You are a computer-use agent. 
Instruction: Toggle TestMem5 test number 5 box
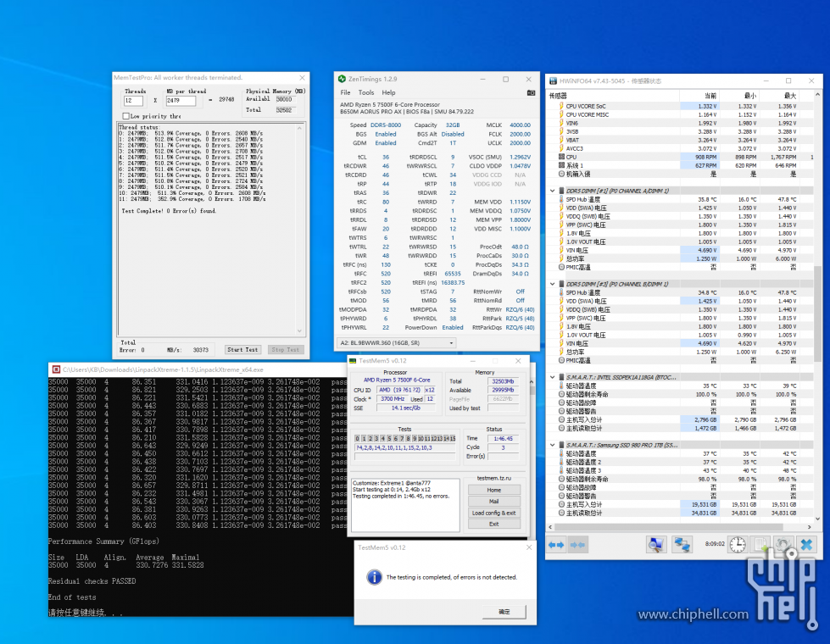(389, 439)
